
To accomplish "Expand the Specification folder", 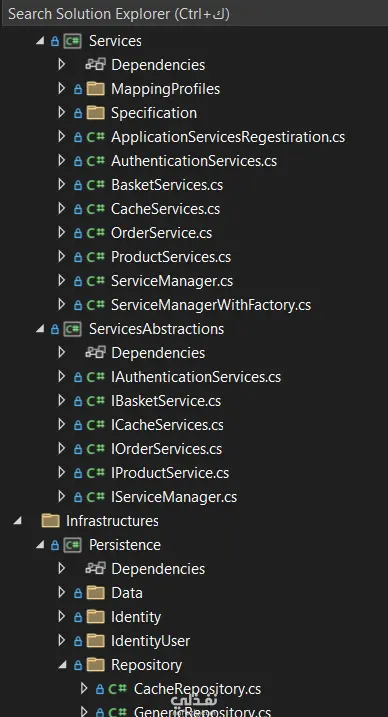I will click(62, 112).
